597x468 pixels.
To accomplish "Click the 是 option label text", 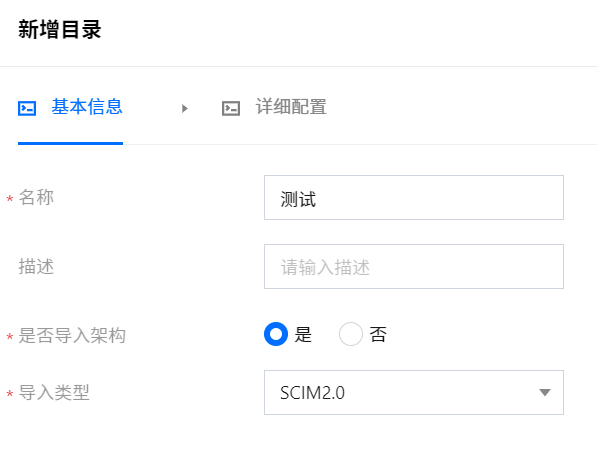I will pyautogui.click(x=303, y=335).
